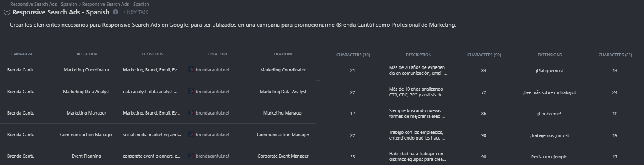Open second breadcrumb Responsive Search Ads - Spanish
The image size is (644, 165).
tap(116, 4)
